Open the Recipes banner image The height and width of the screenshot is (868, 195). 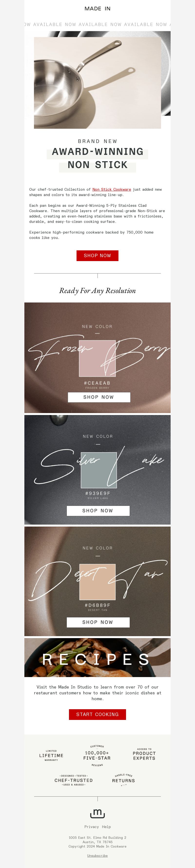pos(97,657)
